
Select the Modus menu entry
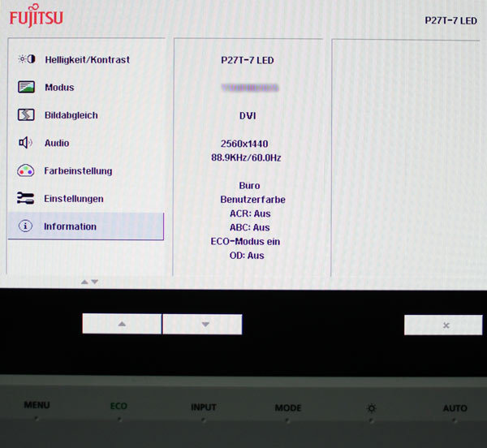(59, 87)
